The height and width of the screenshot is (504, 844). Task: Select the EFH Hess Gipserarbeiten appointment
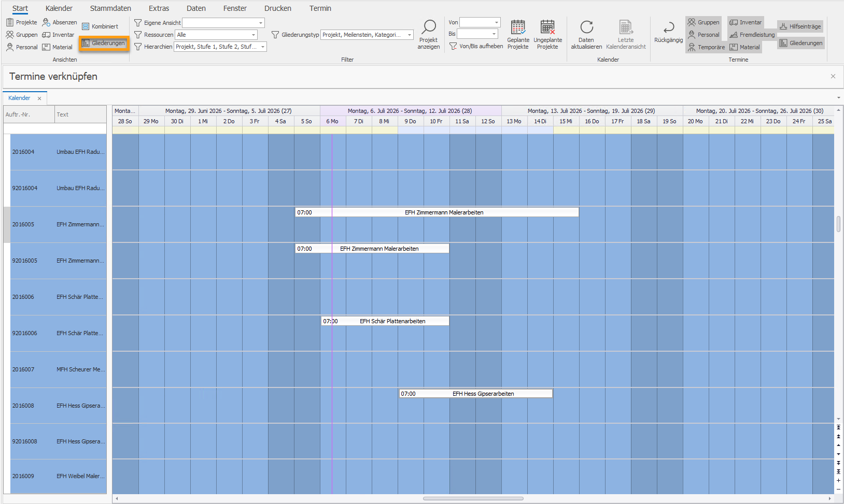pos(475,394)
